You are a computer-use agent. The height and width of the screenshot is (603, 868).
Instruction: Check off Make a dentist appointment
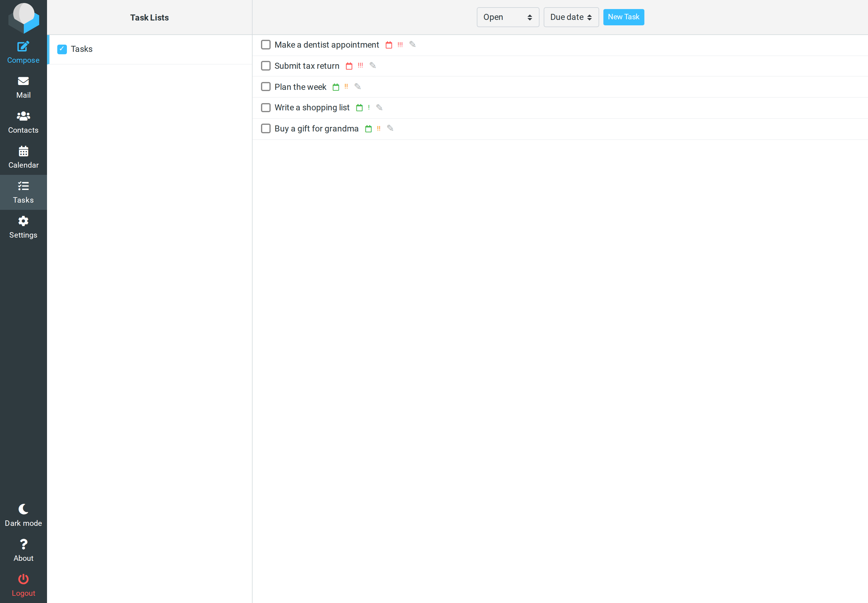coord(266,45)
